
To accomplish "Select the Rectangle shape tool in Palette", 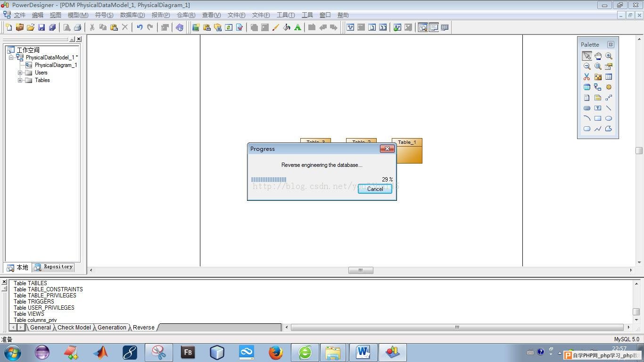I will pyautogui.click(x=598, y=118).
